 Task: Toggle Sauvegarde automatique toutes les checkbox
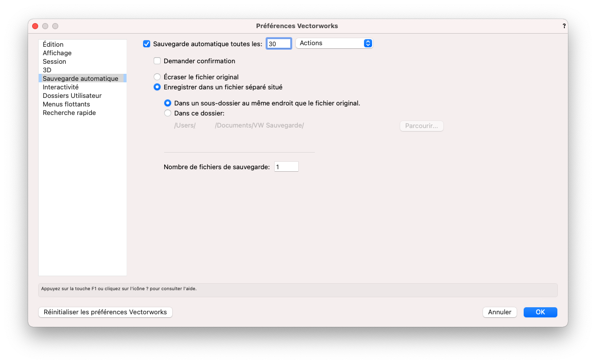click(x=146, y=44)
